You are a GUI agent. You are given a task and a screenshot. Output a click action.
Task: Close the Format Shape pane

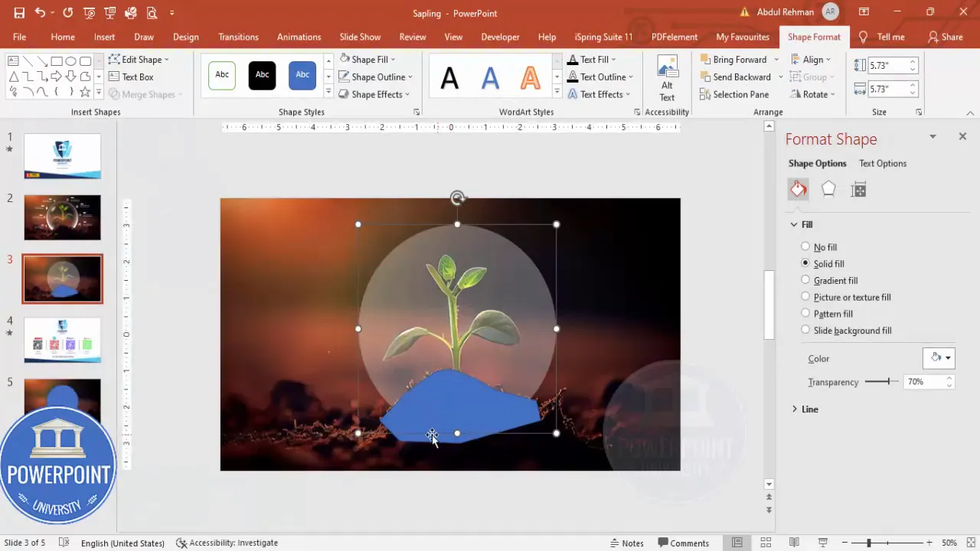pyautogui.click(x=962, y=136)
